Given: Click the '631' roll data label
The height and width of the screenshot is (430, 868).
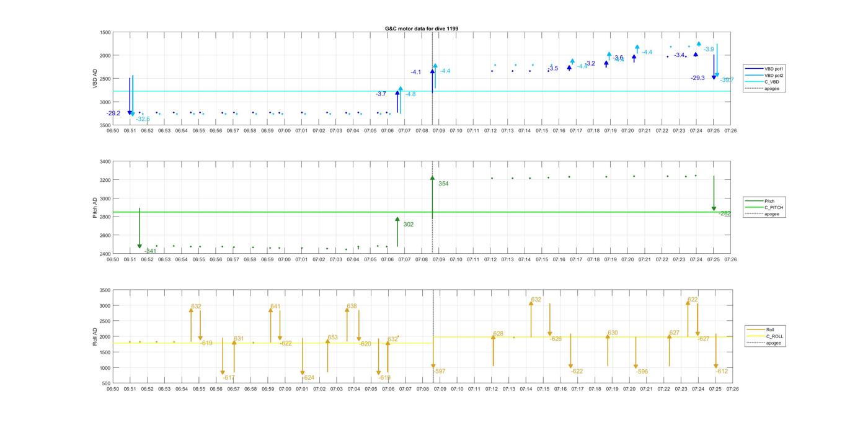Looking at the screenshot, I should coord(239,339).
